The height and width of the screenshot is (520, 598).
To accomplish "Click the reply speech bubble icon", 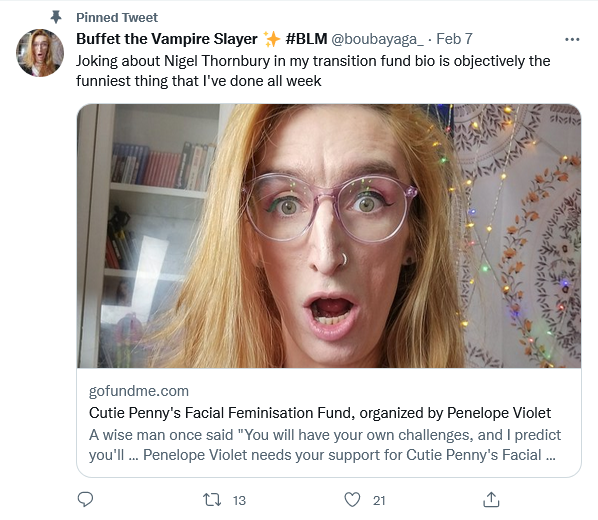I will pyautogui.click(x=85, y=499).
